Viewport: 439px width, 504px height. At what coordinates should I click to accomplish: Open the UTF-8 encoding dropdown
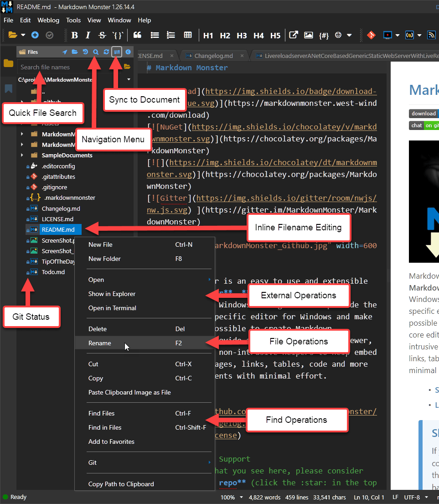tap(426, 497)
